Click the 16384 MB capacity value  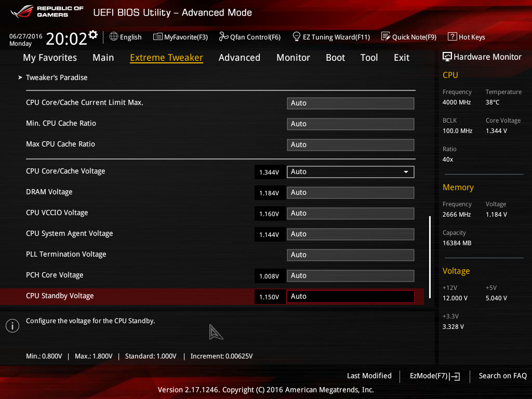coord(457,243)
